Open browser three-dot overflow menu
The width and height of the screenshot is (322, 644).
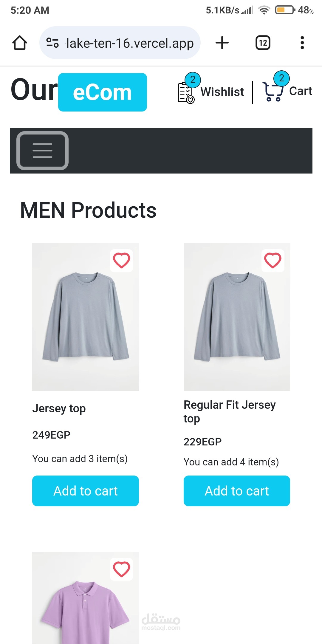(x=302, y=43)
